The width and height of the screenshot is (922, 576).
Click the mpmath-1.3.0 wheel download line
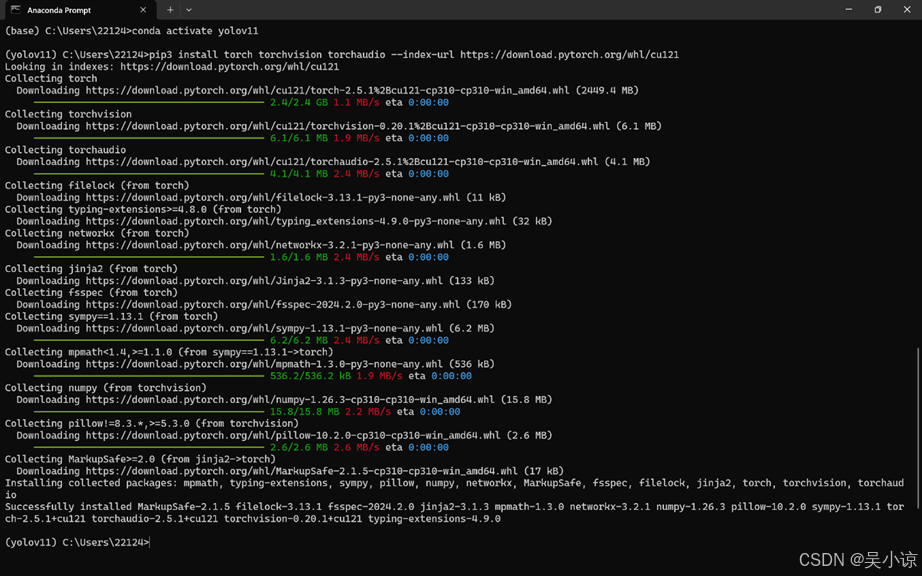tap(255, 364)
